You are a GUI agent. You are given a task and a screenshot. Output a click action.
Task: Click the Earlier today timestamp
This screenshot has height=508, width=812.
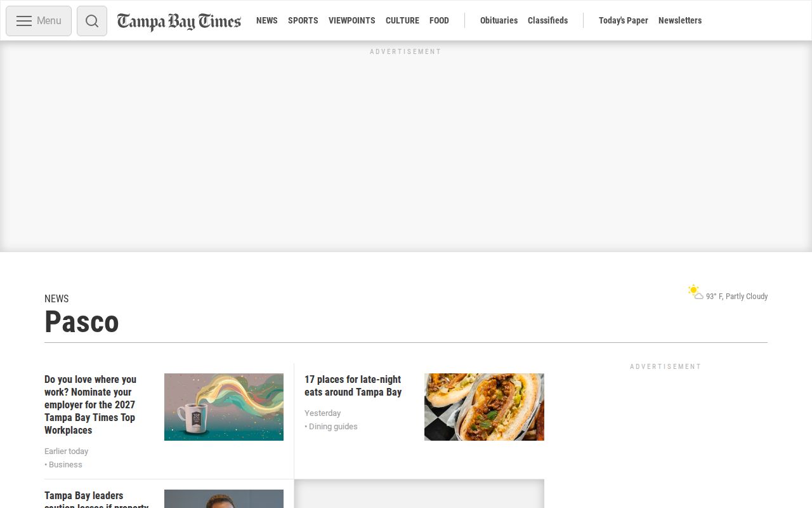point(67,451)
